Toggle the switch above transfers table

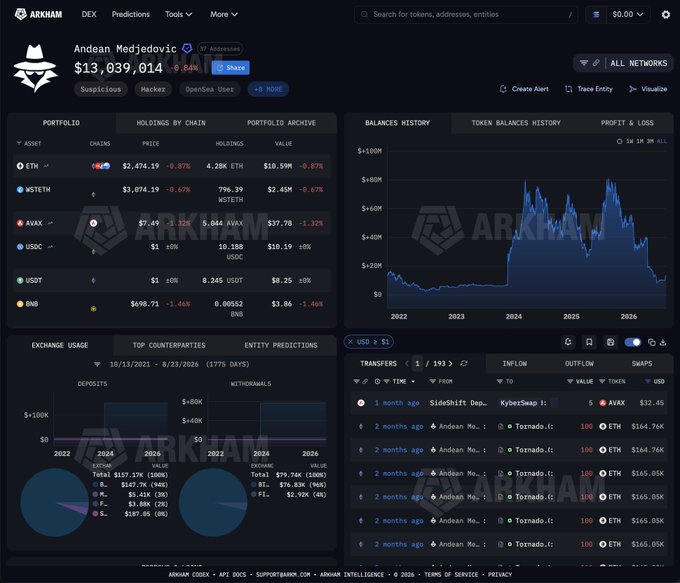(633, 342)
